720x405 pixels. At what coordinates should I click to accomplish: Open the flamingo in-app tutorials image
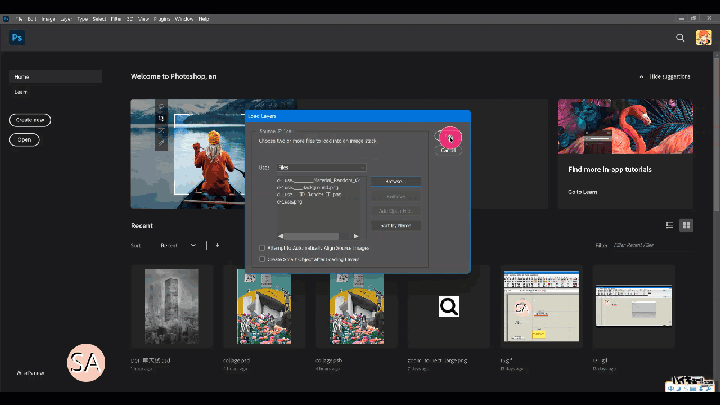625,127
